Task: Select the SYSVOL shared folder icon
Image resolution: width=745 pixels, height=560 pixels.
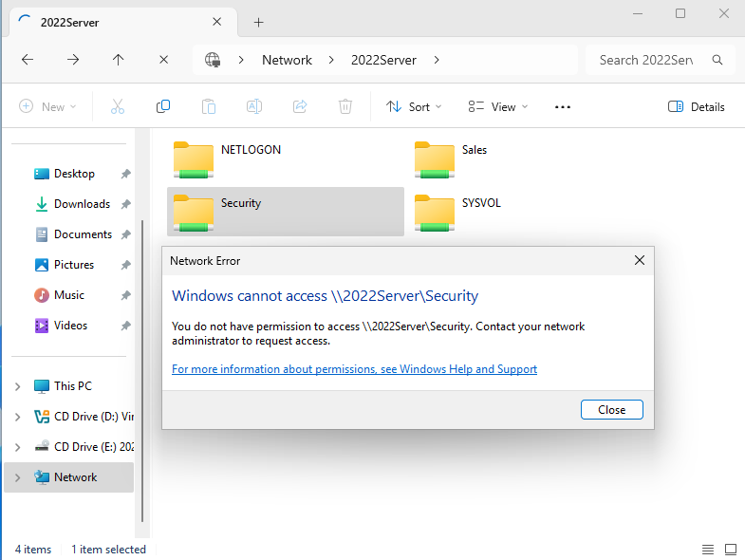Action: [x=435, y=213]
